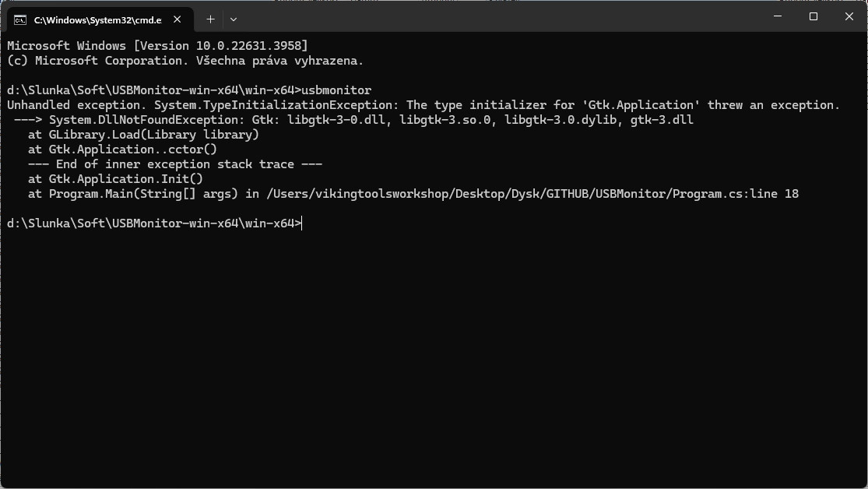The height and width of the screenshot is (489, 868).
Task: Click the cmd icon in the tab
Action: tap(20, 19)
